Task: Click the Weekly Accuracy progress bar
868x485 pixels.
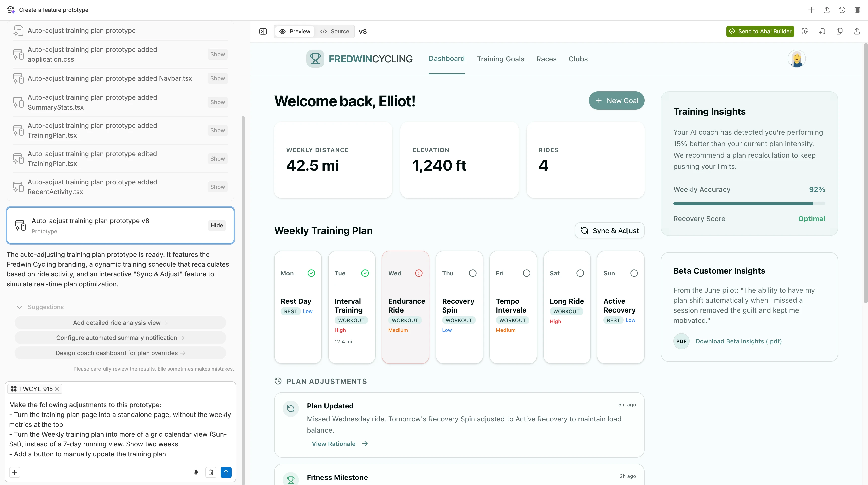Action: coord(749,203)
